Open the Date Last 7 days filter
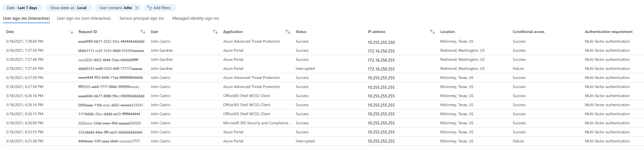This screenshot has height=147, width=644. click(x=22, y=8)
